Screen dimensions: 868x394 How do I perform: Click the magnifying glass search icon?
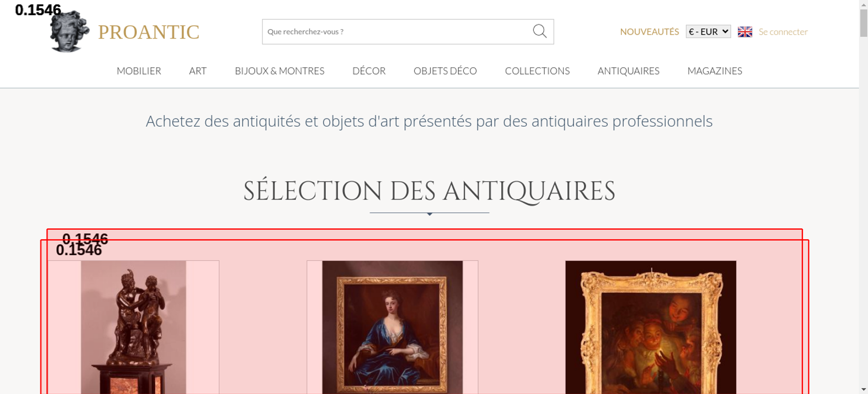(539, 31)
